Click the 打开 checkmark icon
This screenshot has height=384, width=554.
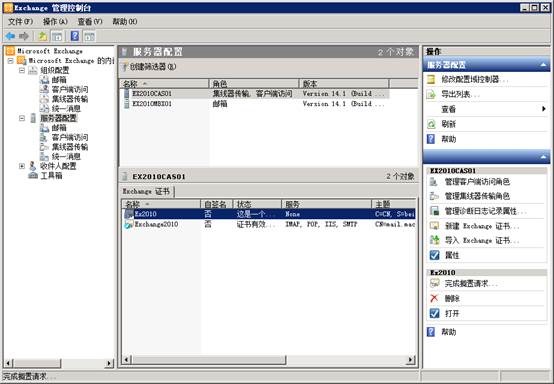[434, 313]
